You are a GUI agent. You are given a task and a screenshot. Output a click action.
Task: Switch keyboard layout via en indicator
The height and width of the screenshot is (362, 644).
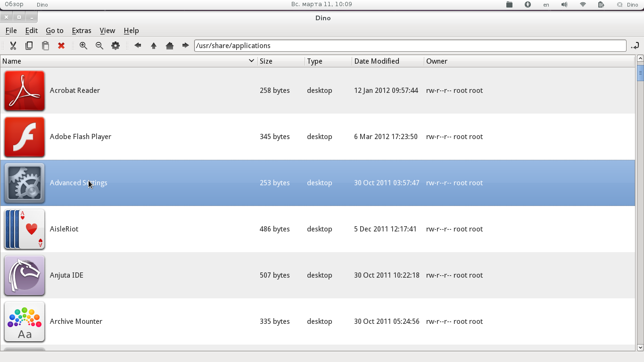click(546, 5)
